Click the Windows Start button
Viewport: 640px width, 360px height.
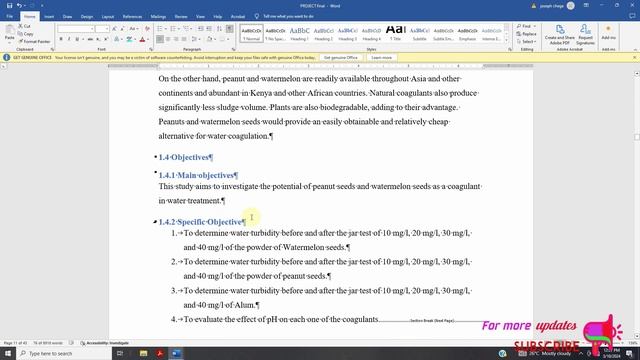[x=8, y=353]
